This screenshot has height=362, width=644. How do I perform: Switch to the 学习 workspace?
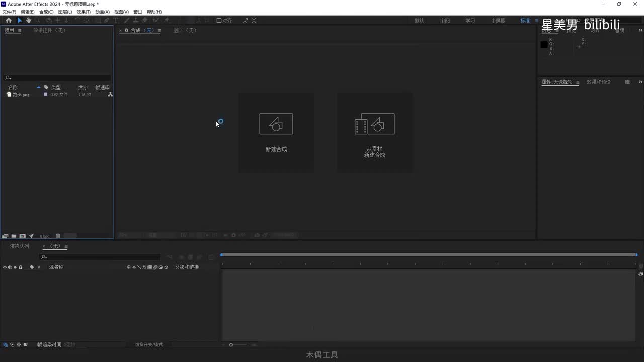pos(470,21)
